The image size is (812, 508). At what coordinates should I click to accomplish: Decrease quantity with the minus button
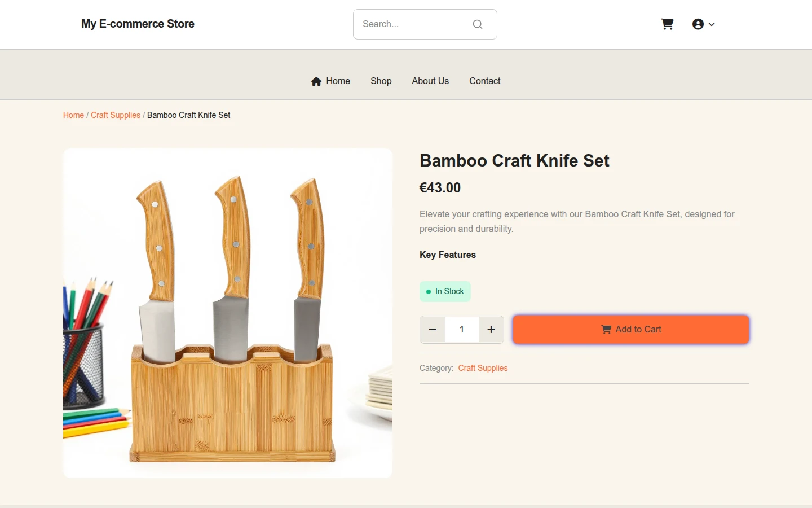tap(433, 330)
